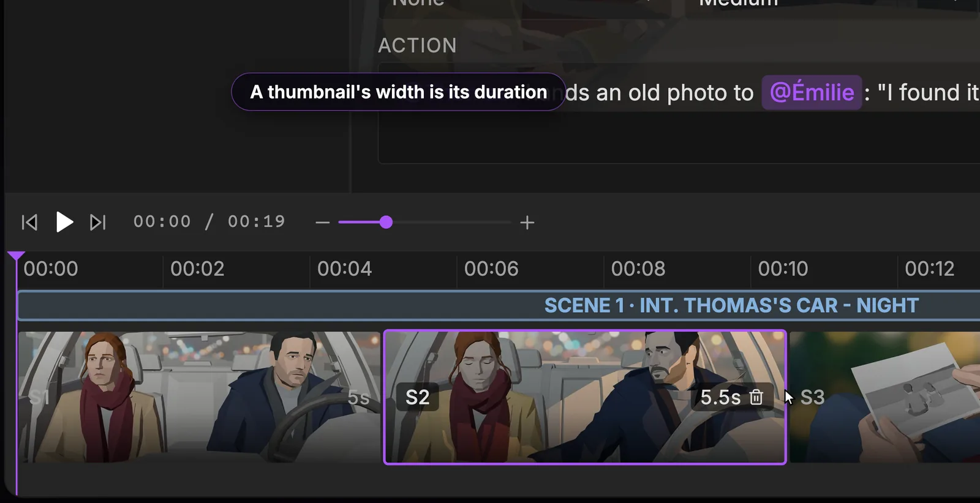The image size is (980, 503).
Task: Click the thumbnail width duration tooltip
Action: [398, 92]
